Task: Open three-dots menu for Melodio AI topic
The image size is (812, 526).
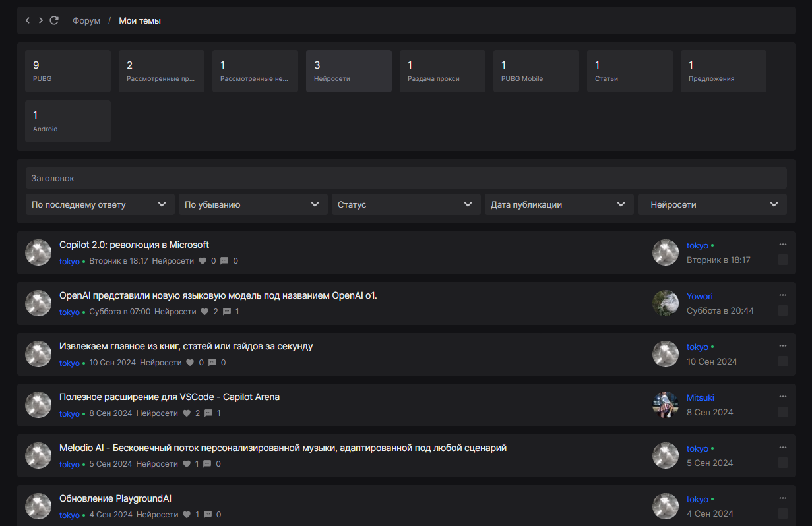Action: (783, 448)
